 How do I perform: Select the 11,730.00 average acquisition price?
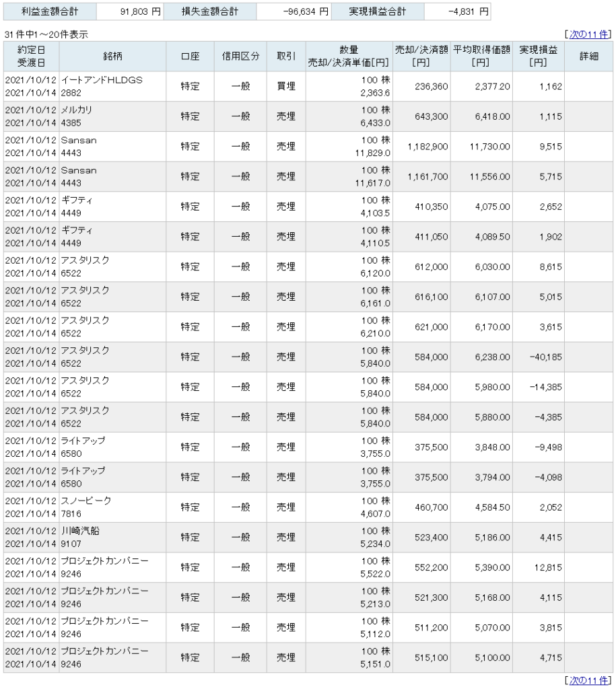490,147
